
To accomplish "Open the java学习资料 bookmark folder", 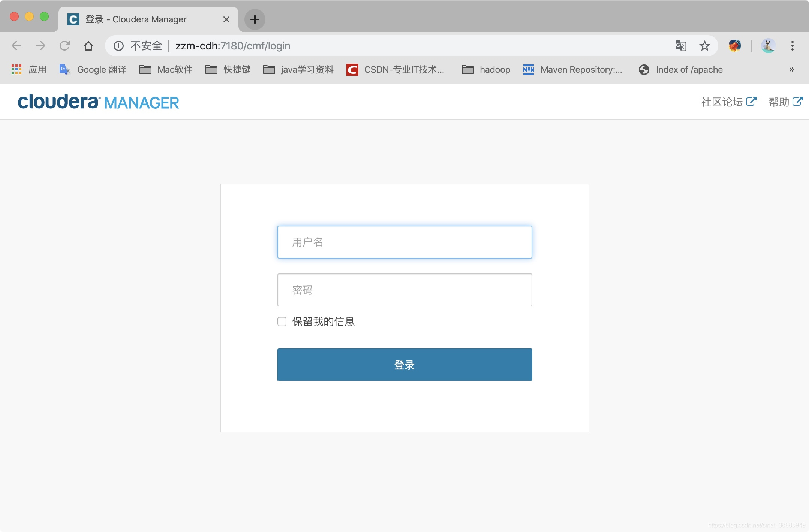I will pyautogui.click(x=298, y=69).
